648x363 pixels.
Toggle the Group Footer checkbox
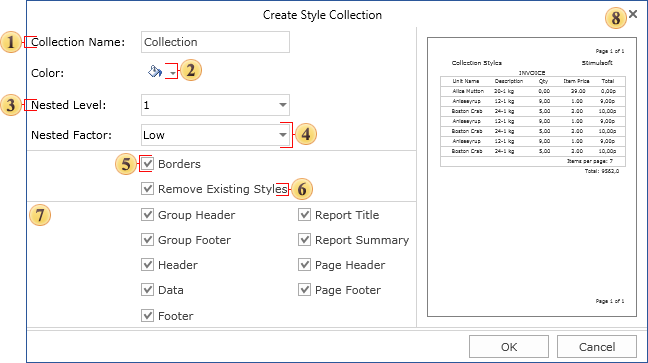(x=147, y=239)
